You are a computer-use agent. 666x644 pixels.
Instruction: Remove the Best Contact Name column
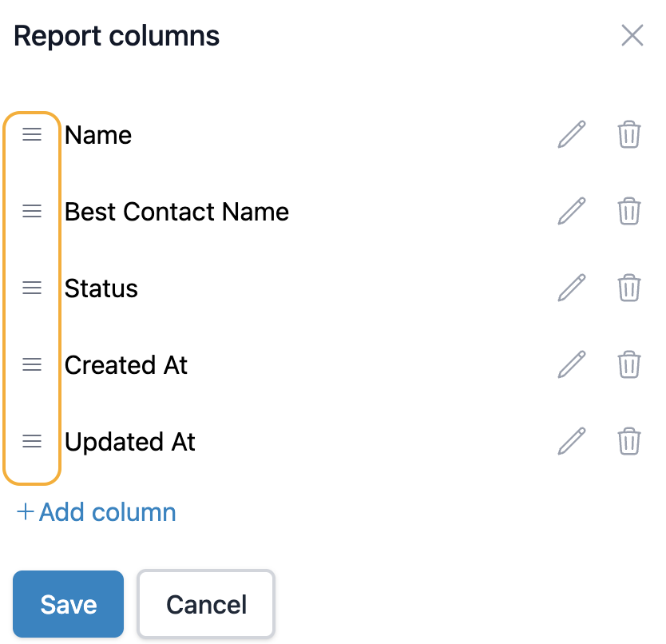629,212
